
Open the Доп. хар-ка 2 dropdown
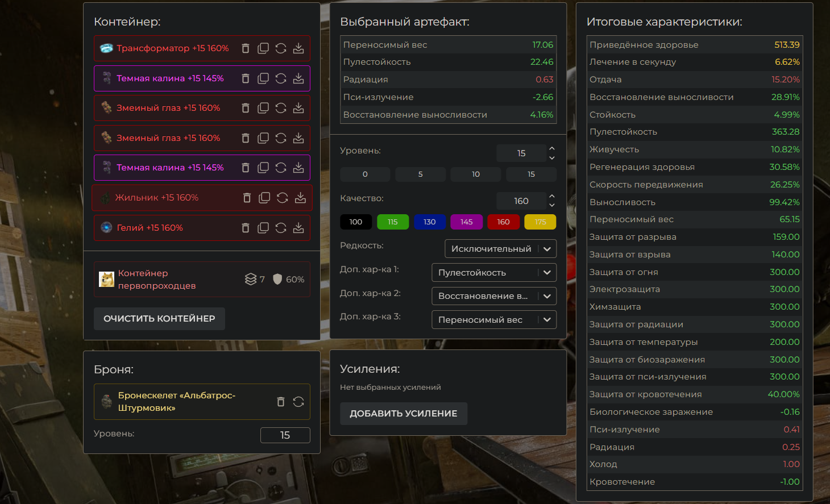[x=494, y=296]
